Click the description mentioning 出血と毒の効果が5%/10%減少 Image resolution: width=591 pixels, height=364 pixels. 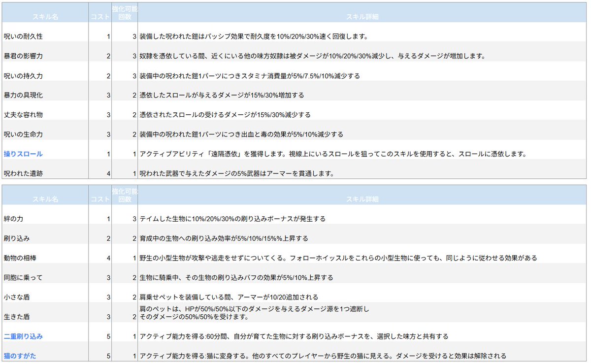241,134
